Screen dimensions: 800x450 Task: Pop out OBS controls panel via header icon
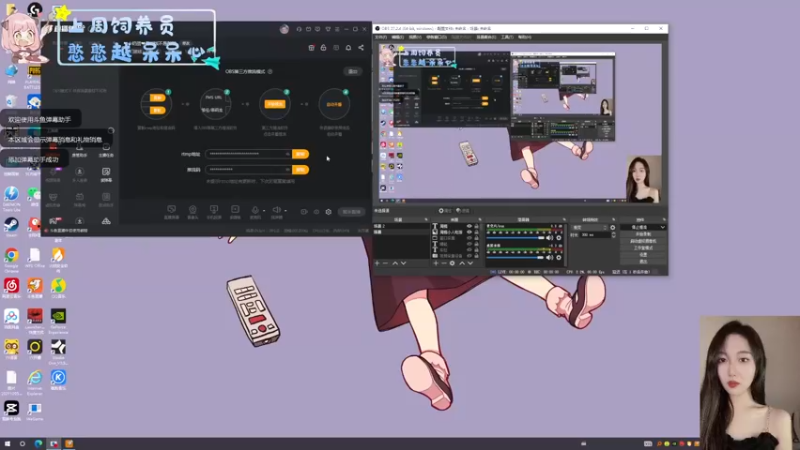click(664, 220)
